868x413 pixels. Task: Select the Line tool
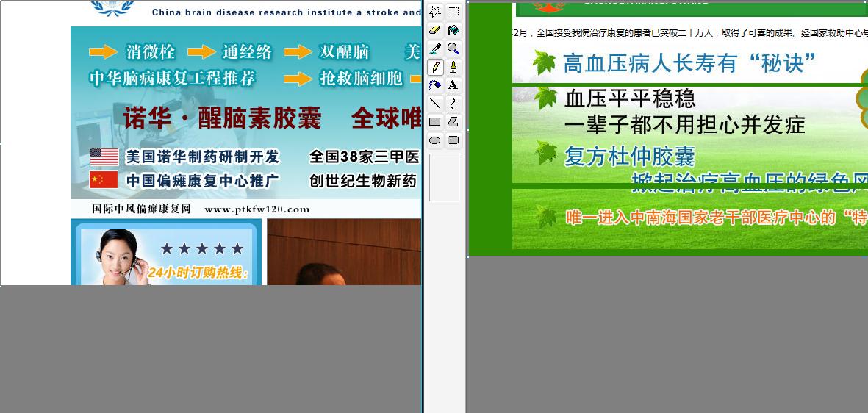(x=435, y=103)
